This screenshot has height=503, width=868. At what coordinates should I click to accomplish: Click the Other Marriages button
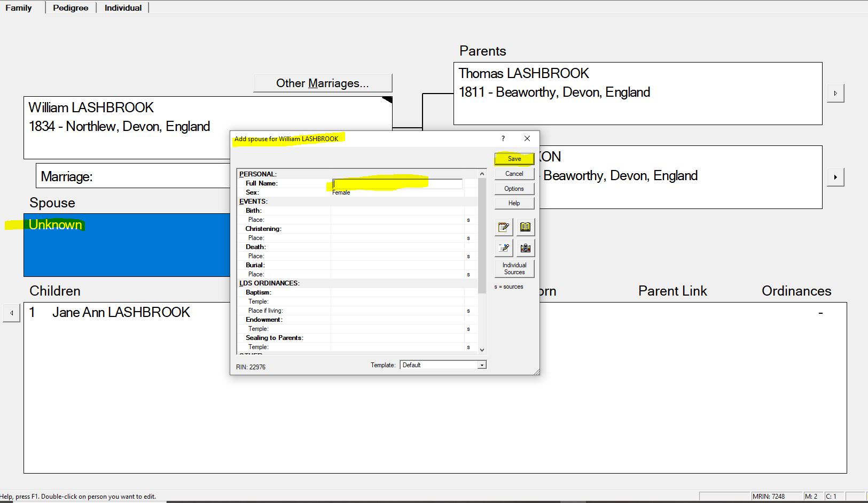tap(323, 83)
